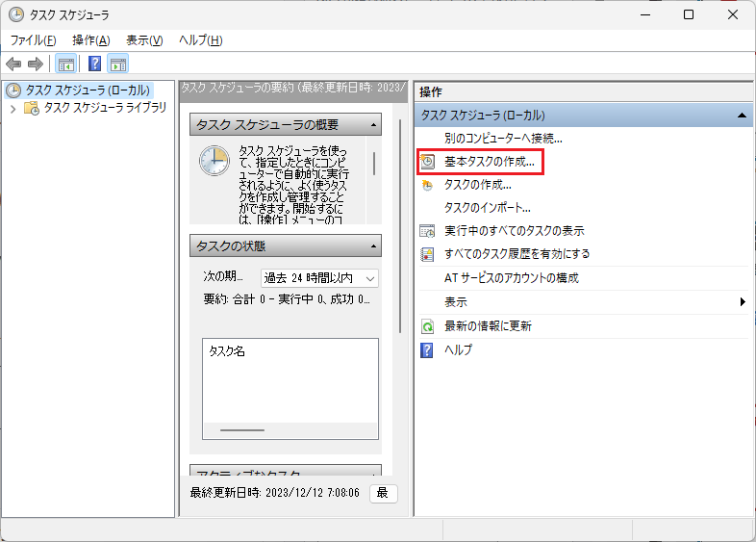Image resolution: width=756 pixels, height=542 pixels.
Task: Select タスクの作成... action
Action: point(477,185)
